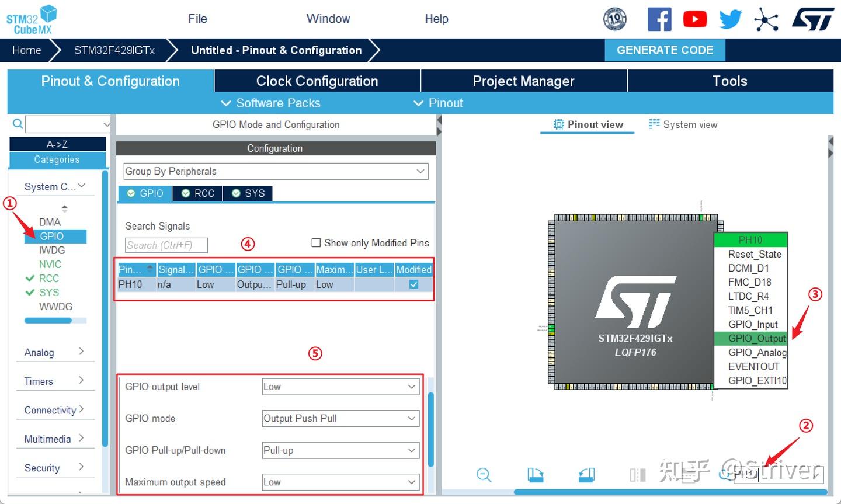
Task: Open the Twitter bird icon
Action: (730, 19)
